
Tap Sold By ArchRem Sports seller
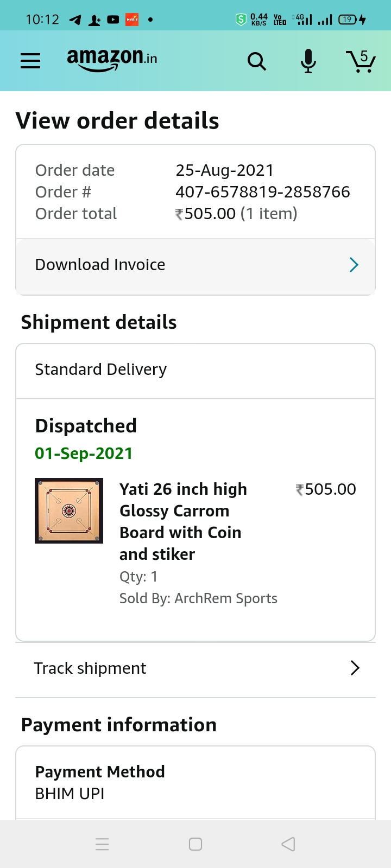(x=198, y=598)
